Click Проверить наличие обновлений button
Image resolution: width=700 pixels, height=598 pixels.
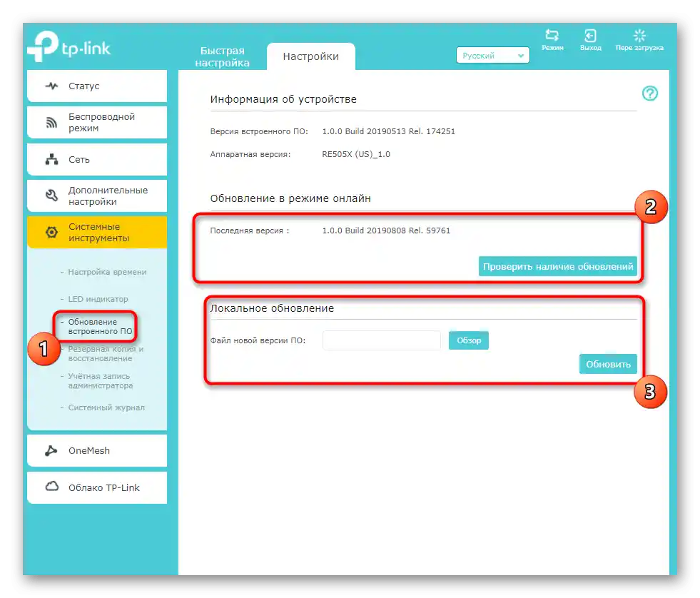tap(557, 267)
